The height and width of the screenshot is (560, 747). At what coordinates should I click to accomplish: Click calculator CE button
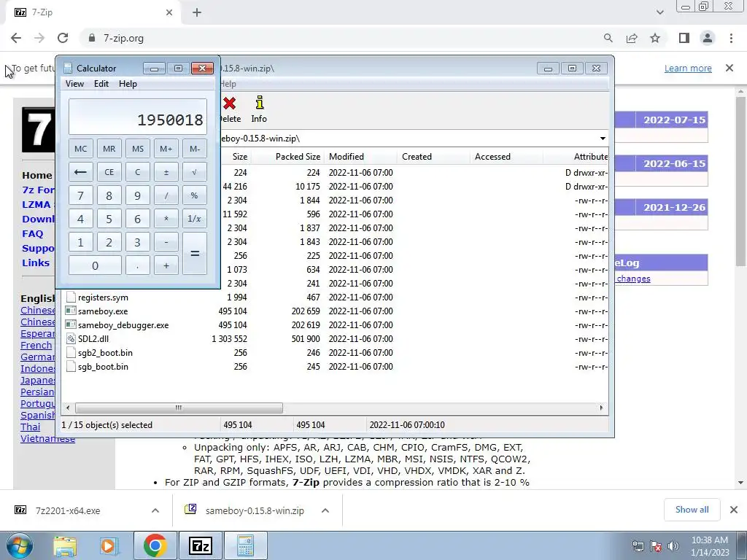pyautogui.click(x=109, y=172)
